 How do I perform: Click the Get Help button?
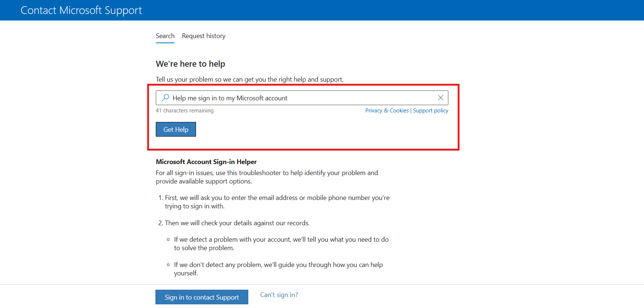176,129
